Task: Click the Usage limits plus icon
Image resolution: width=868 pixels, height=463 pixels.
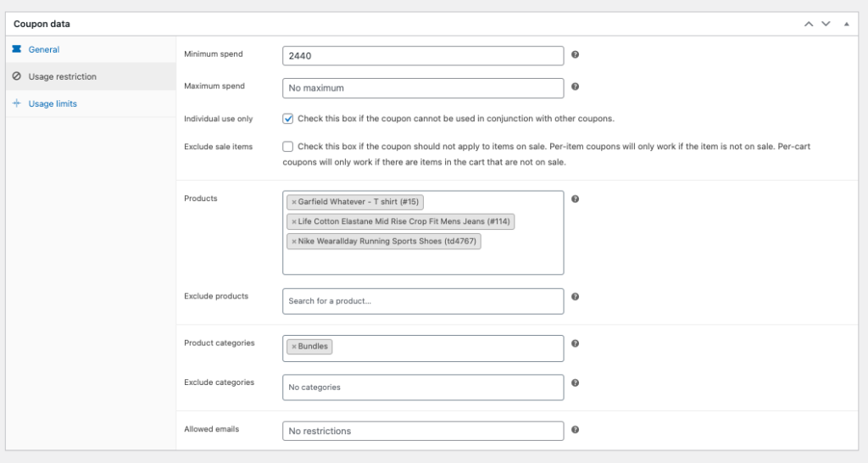Action: point(17,103)
